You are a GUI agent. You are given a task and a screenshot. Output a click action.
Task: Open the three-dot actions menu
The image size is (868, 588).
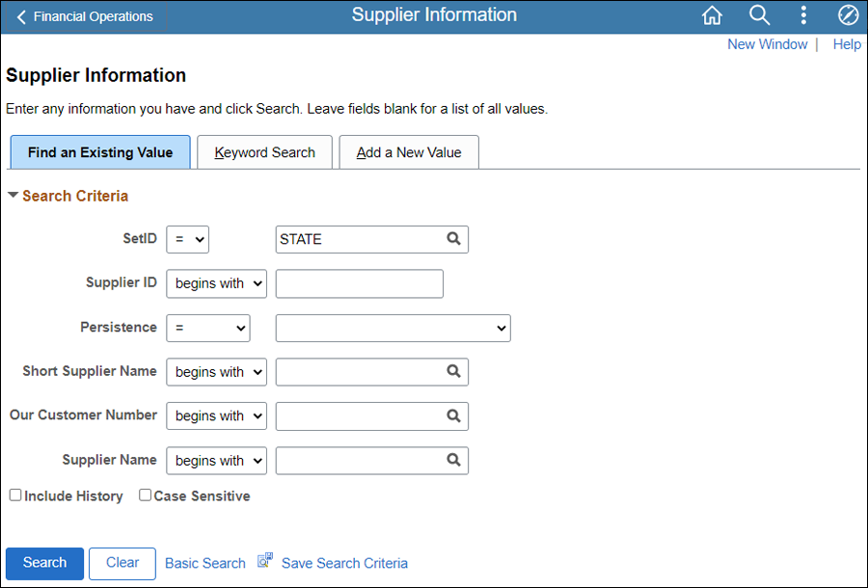[803, 15]
